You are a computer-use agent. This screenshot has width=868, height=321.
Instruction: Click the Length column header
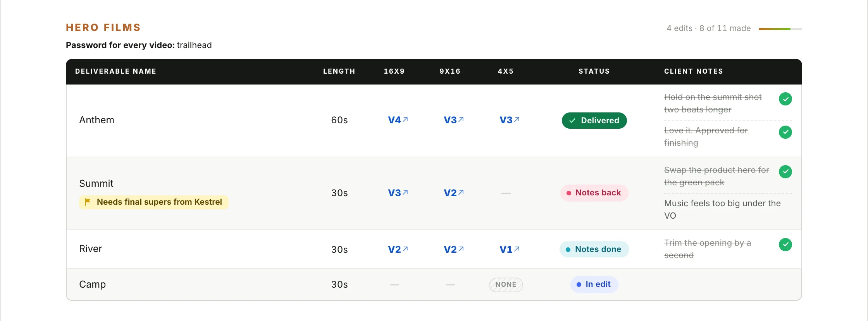tap(339, 71)
